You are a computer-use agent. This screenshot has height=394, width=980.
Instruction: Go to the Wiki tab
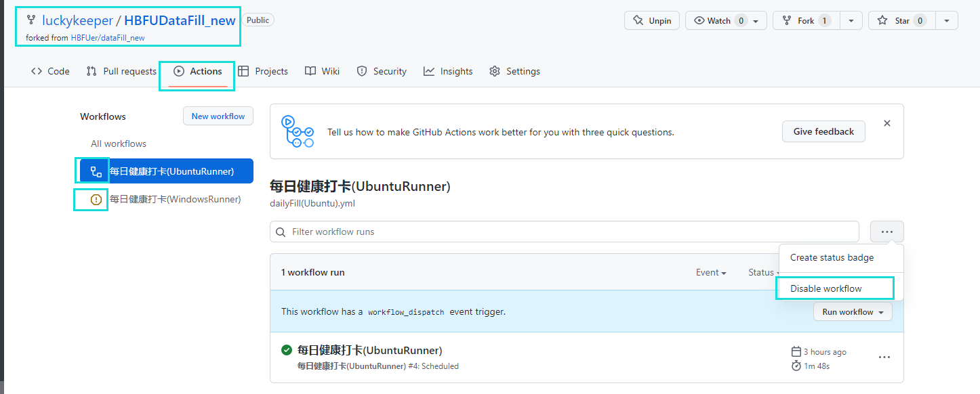[x=322, y=71]
